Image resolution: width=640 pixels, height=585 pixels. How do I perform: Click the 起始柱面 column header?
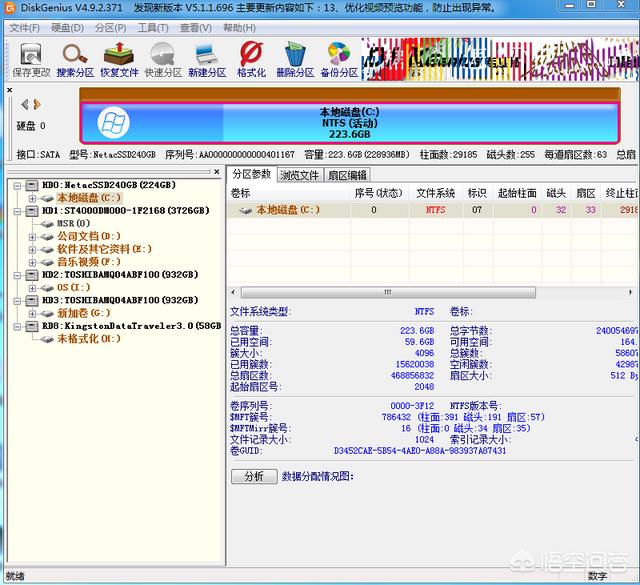[517, 193]
